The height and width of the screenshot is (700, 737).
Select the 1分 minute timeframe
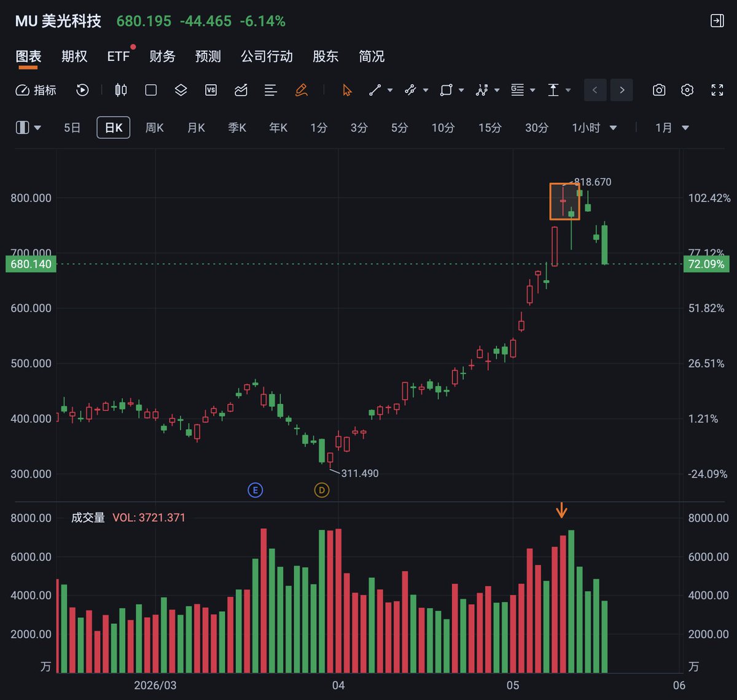pos(319,128)
